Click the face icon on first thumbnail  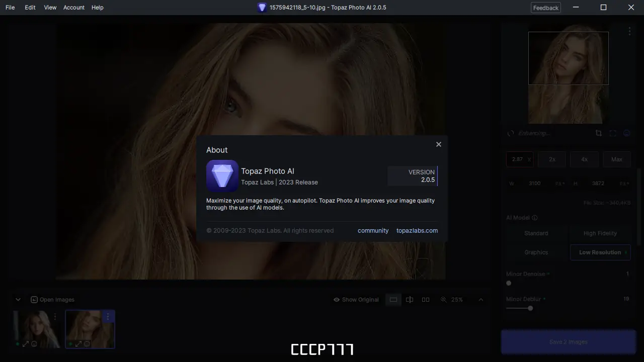34,344
